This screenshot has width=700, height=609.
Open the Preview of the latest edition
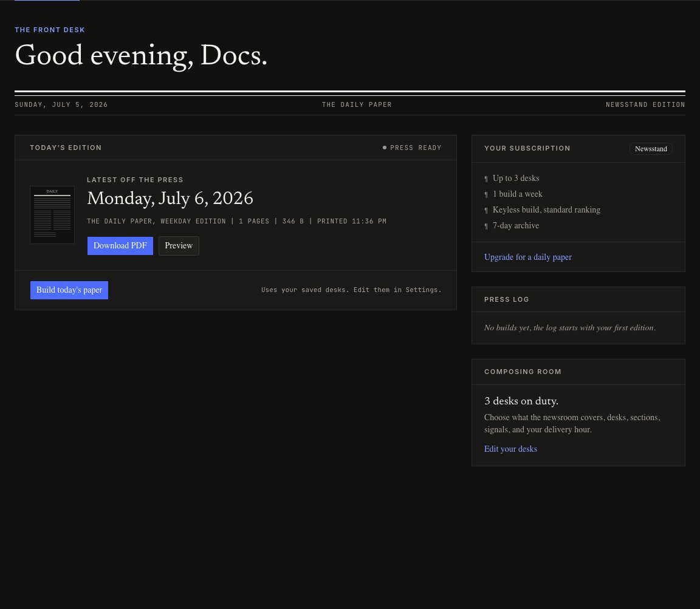pyautogui.click(x=179, y=246)
